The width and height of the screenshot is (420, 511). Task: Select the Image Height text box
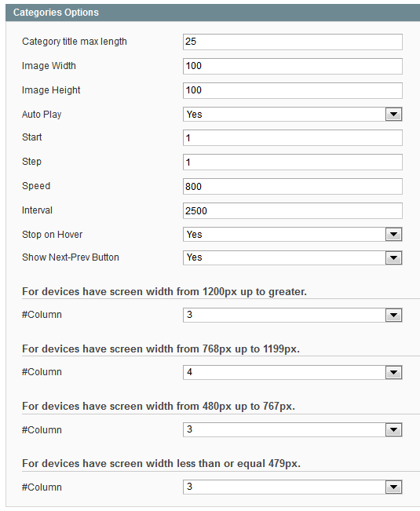pyautogui.click(x=293, y=90)
